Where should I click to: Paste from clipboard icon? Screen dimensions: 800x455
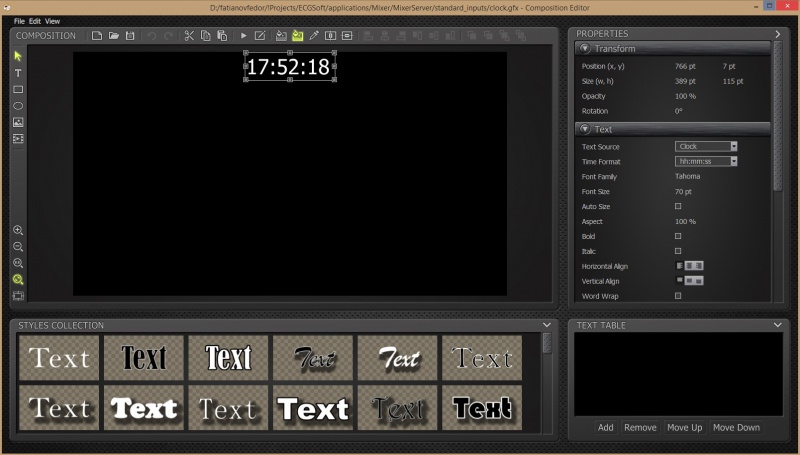(x=222, y=36)
